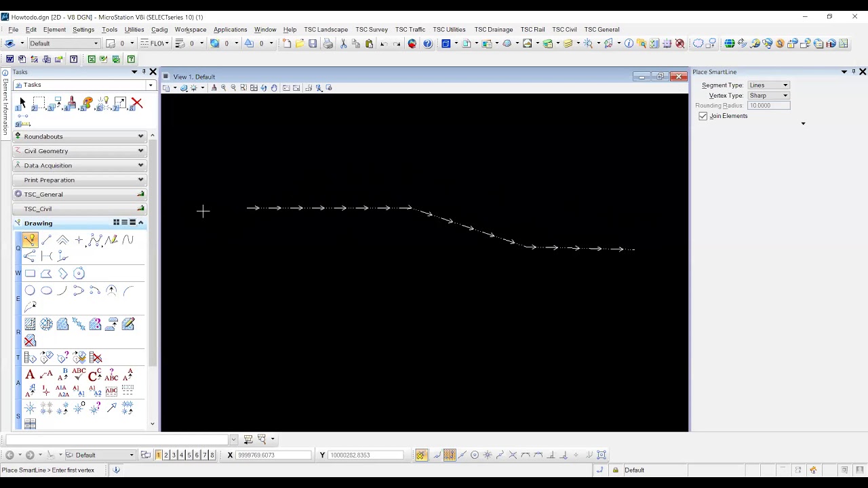The width and height of the screenshot is (868, 488).
Task: Click the Element Information side tab
Action: tap(5, 104)
